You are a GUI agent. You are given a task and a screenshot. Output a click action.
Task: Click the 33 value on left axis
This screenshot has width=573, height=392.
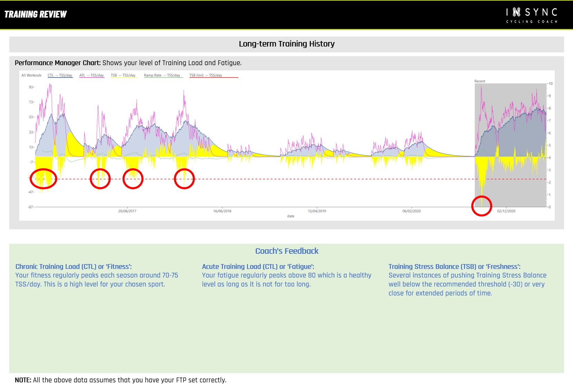[31, 132]
